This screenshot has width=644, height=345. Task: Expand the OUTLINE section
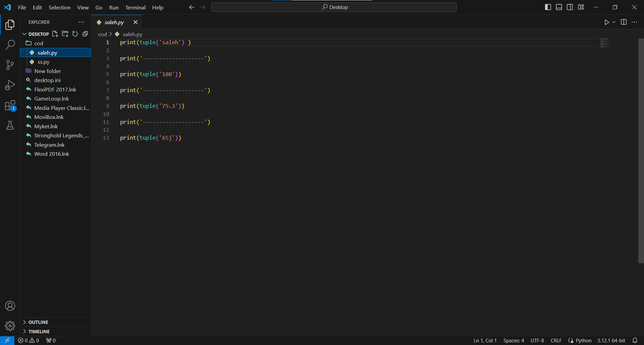(38, 322)
